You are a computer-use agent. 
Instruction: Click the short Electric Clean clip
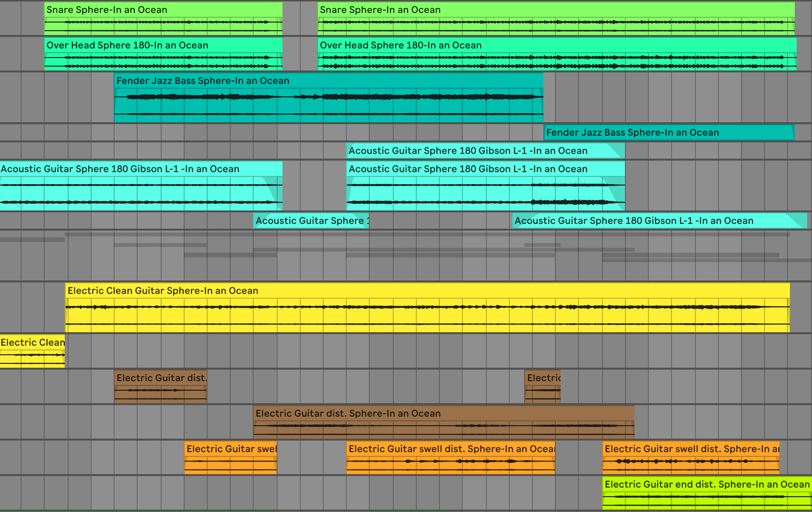point(32,351)
